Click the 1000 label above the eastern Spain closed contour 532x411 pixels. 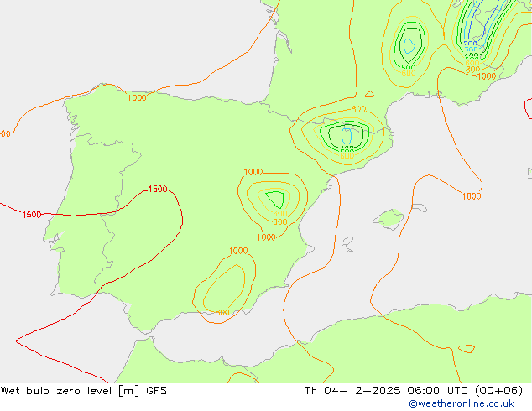pos(253,172)
